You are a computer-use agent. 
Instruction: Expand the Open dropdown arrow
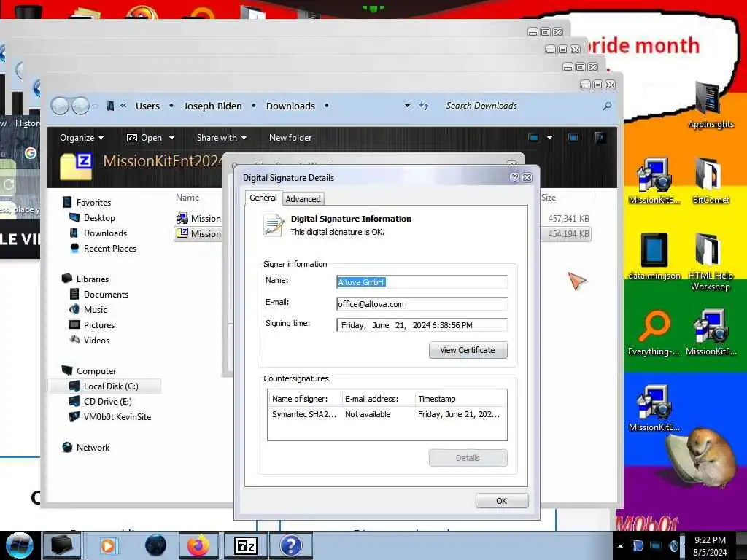tap(171, 138)
